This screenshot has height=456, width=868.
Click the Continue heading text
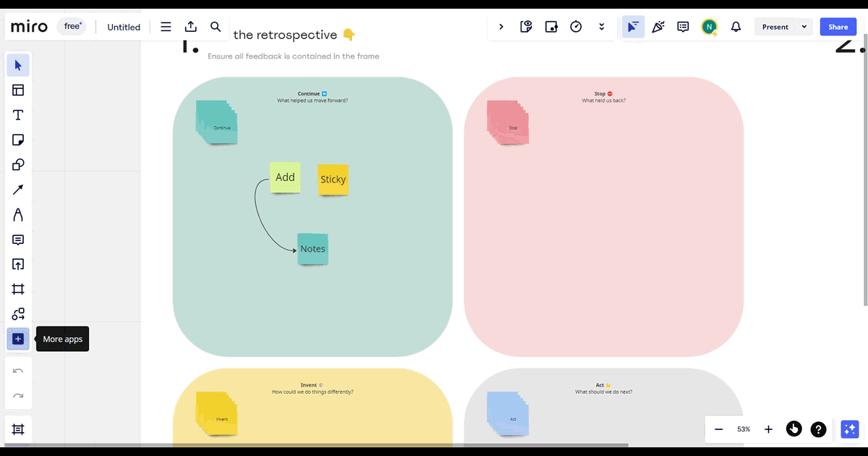click(312, 93)
